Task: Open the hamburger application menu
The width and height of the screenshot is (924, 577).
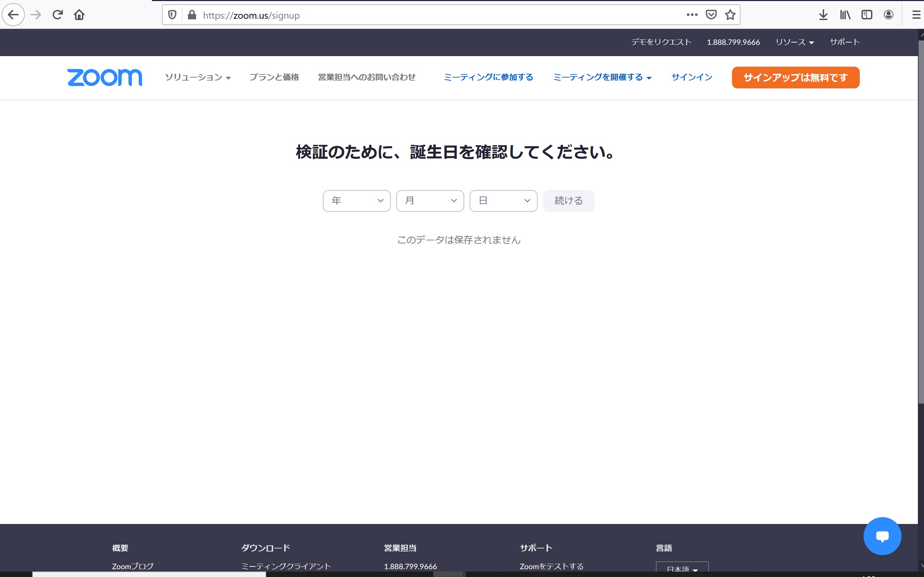Action: (x=916, y=15)
